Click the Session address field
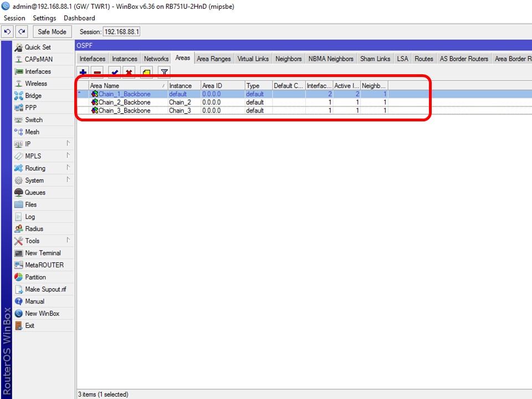532x399 pixels. [x=121, y=32]
